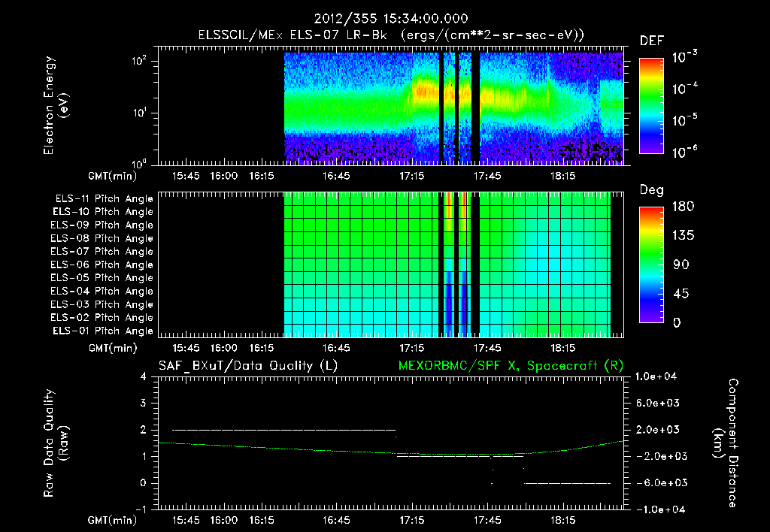This screenshot has width=770, height=532.
Task: Click the ELS-01 Pitch Angle row label
Action: pos(103,331)
